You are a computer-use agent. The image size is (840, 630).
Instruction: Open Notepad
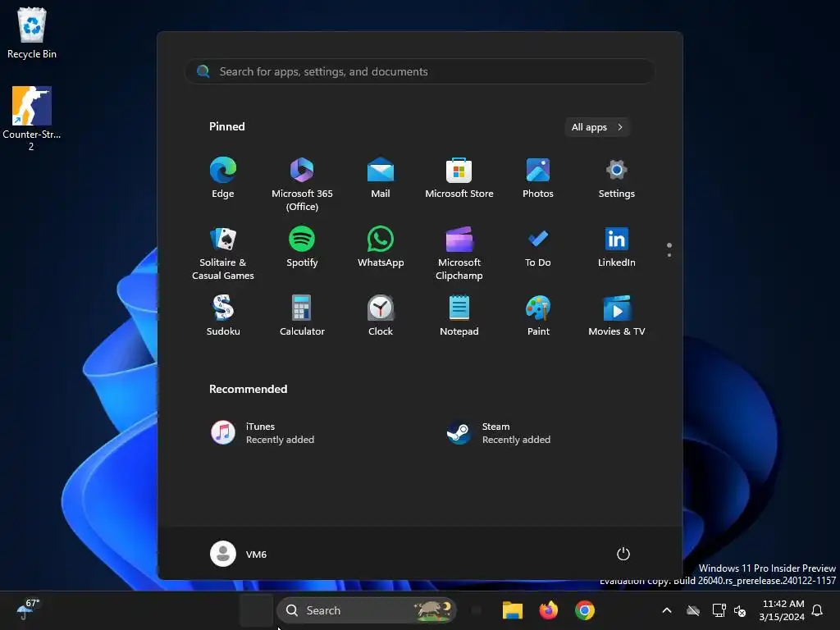pos(459,316)
